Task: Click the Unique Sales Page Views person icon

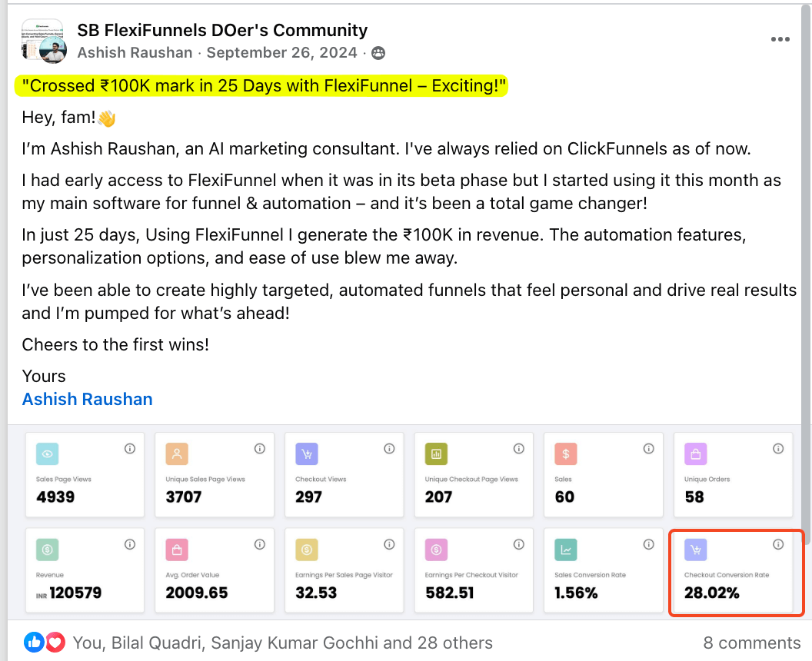Action: tap(177, 454)
